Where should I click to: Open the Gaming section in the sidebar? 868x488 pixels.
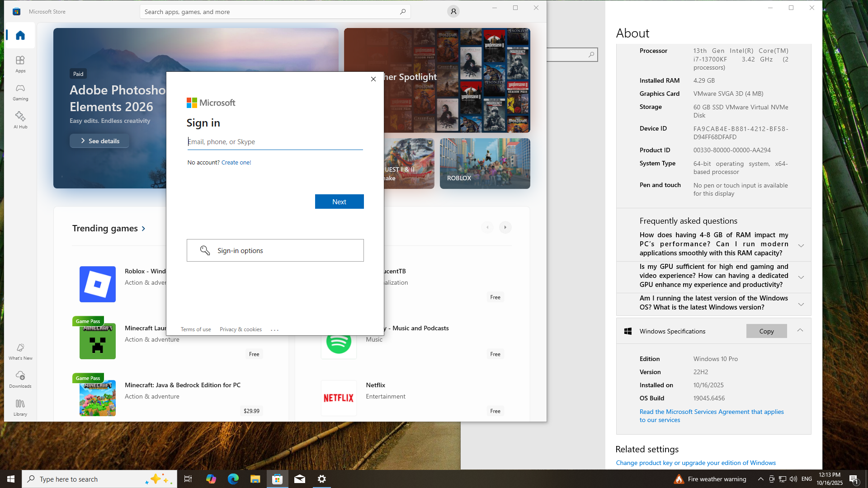(x=20, y=92)
